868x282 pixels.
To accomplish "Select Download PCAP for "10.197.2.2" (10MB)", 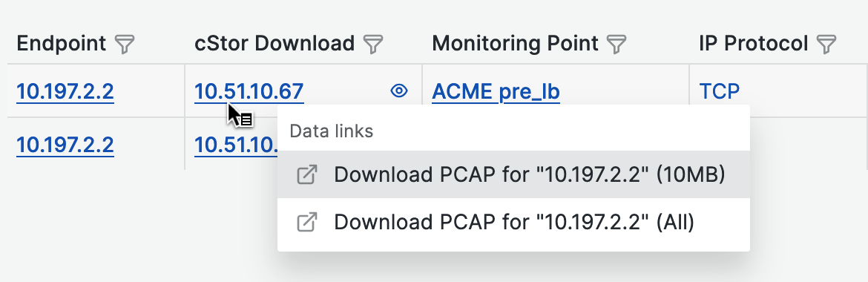I will pyautogui.click(x=513, y=174).
